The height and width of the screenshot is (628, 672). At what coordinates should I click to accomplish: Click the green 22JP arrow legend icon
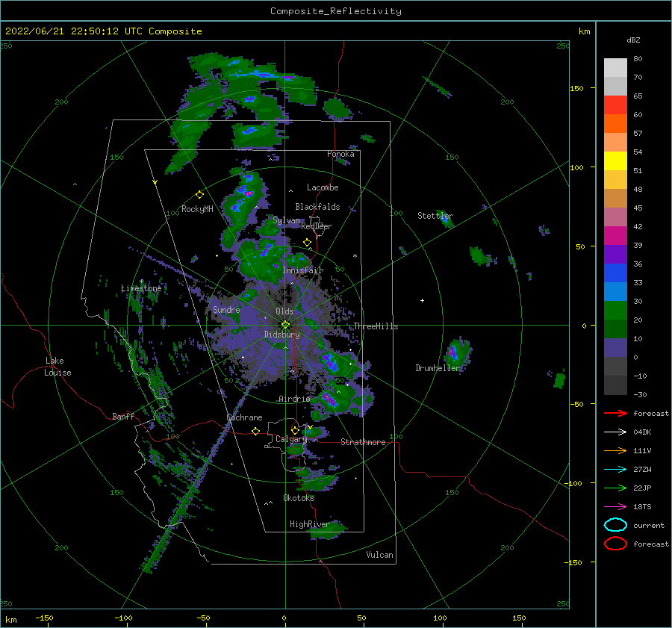tap(615, 488)
